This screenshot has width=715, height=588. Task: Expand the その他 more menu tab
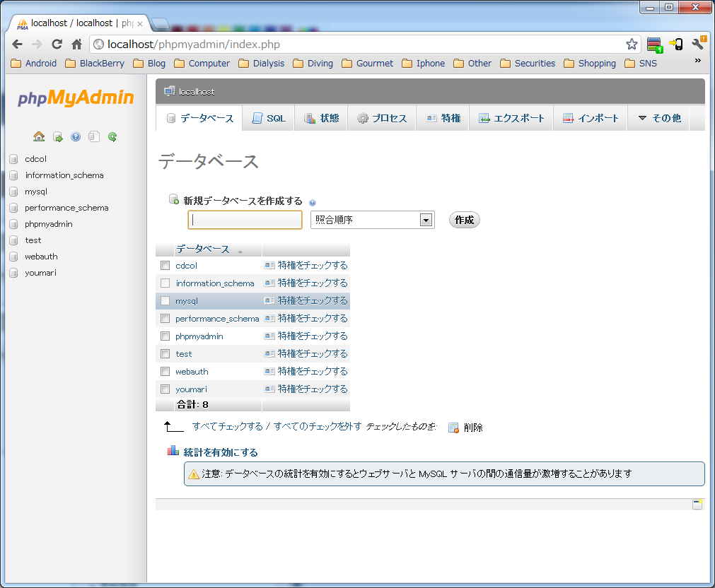click(x=659, y=118)
